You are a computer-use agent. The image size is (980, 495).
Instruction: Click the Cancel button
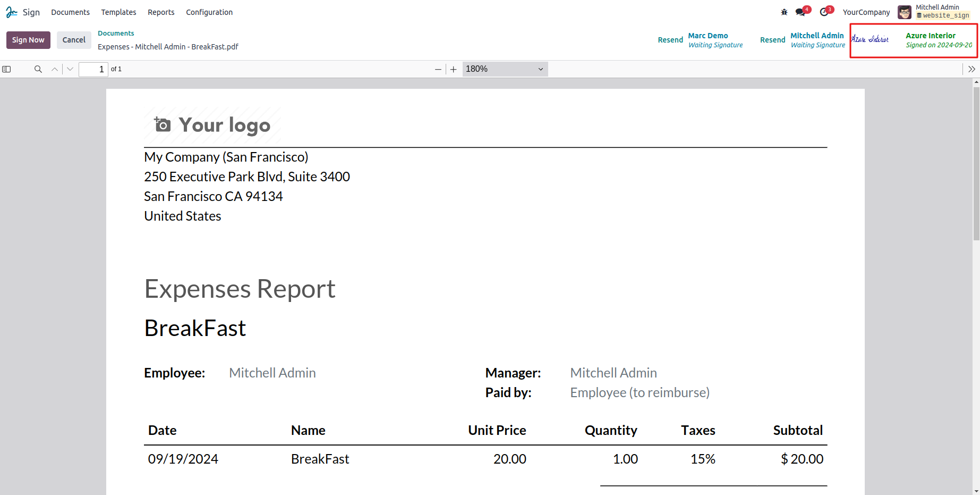[x=74, y=40]
